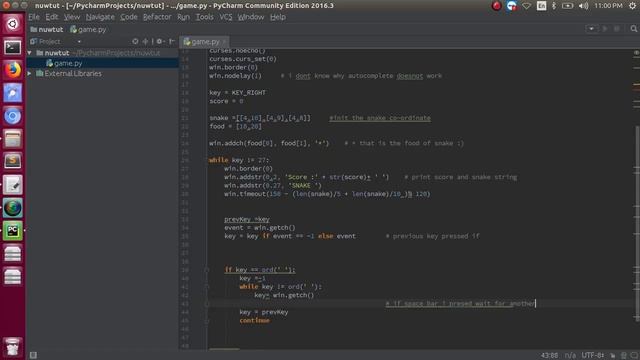Click the cursor position 43:88 status
The height and width of the screenshot is (360, 640).
coord(549,356)
